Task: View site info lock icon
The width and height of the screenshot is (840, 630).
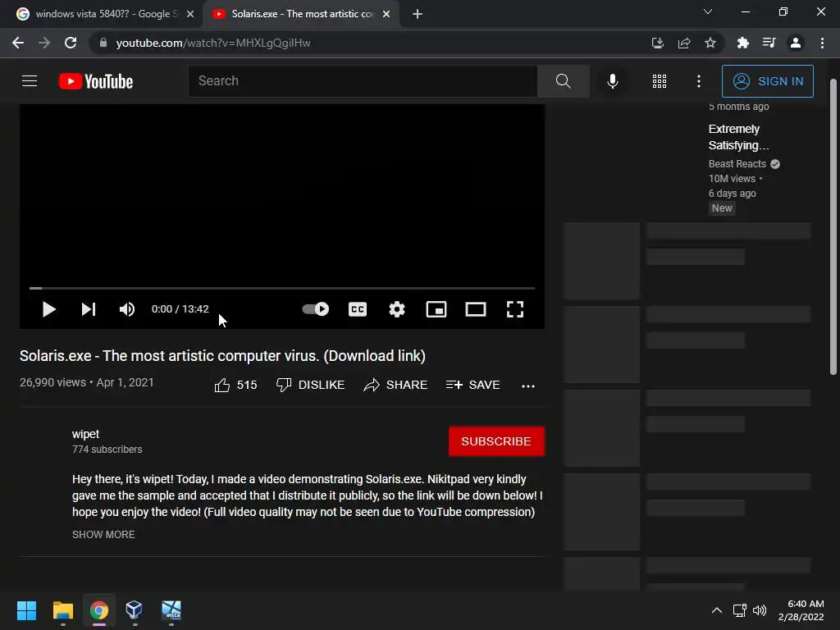Action: point(103,43)
